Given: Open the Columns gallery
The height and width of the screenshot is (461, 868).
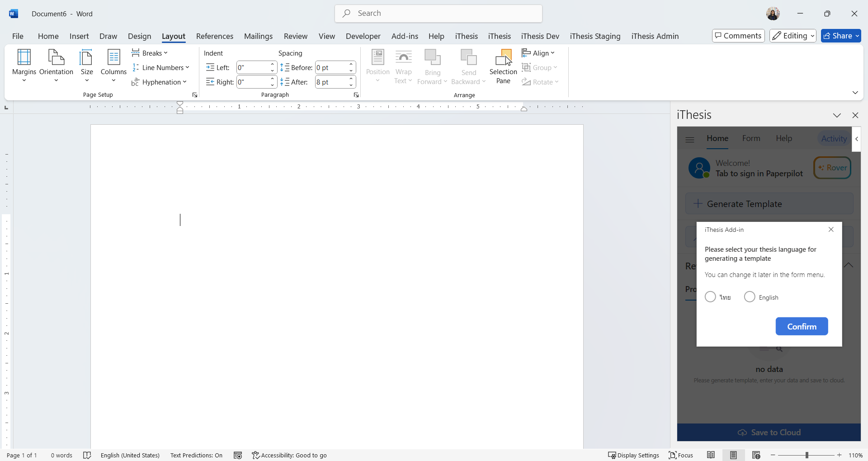Looking at the screenshot, I should click(113, 66).
